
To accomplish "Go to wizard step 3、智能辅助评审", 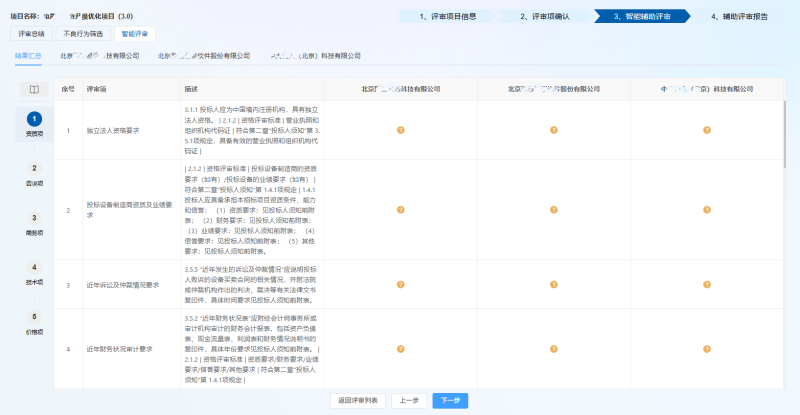I will click(x=642, y=16).
